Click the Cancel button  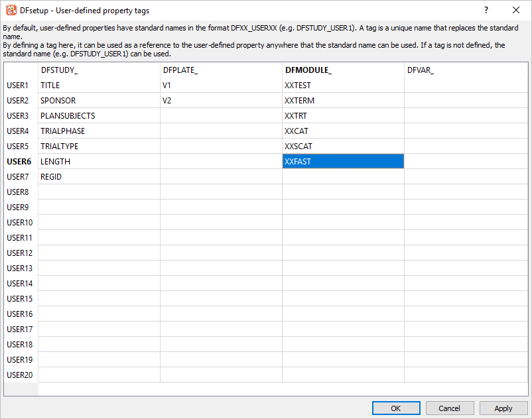pyautogui.click(x=450, y=408)
